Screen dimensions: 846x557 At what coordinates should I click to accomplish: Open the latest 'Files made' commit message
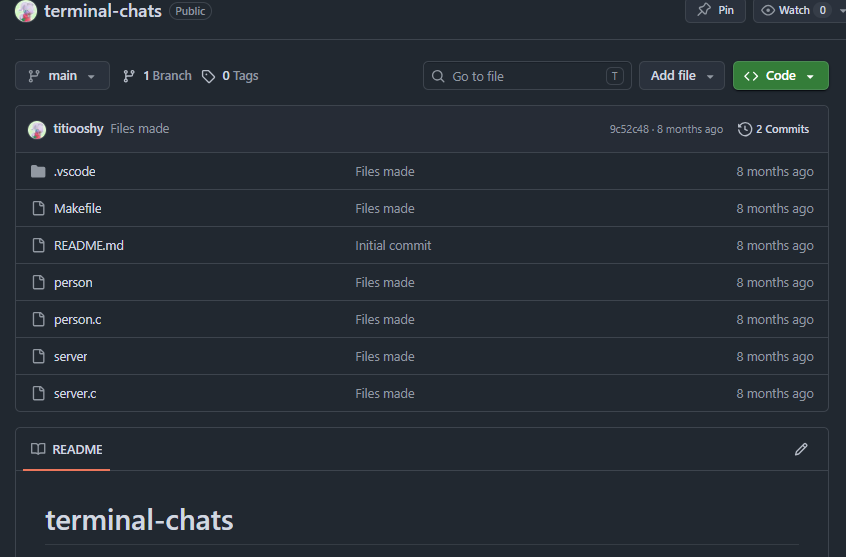140,129
